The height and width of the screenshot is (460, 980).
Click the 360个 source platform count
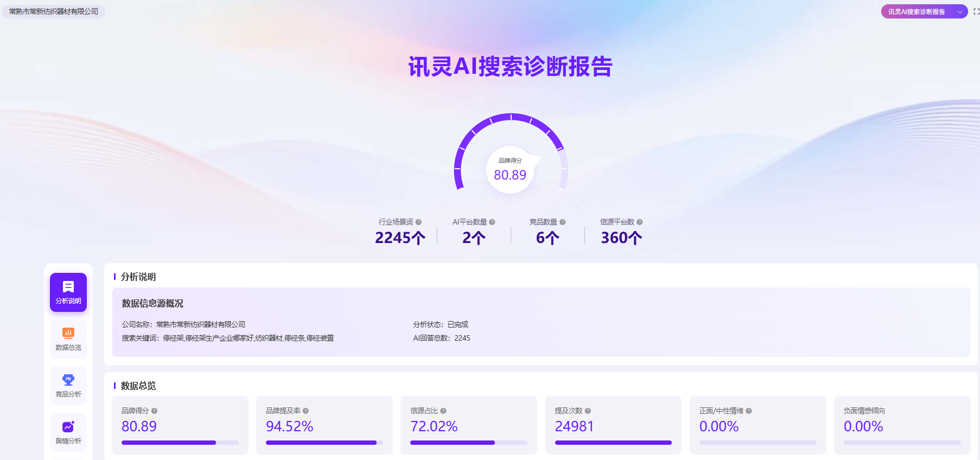coord(621,238)
